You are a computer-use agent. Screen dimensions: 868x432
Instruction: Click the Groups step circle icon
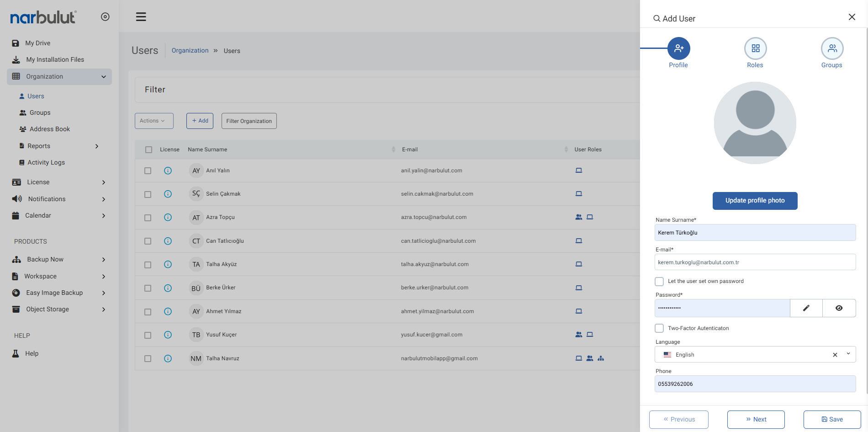[832, 48]
